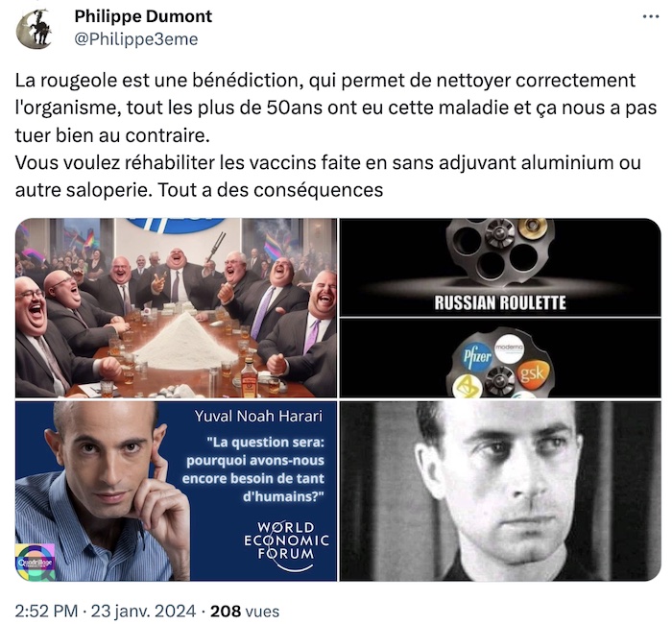672x624 pixels.
Task: Open the @Philippe3eme handle link
Action: (136, 39)
